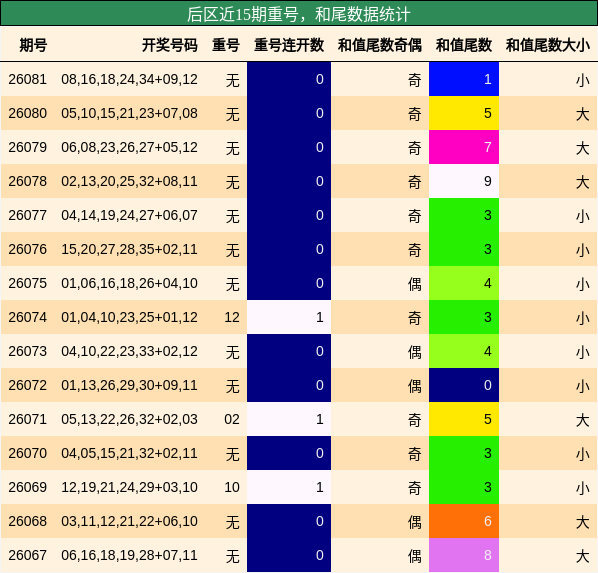The height and width of the screenshot is (573, 598).
Task: Click the 和值尾数奇偶 column header
Action: [x=380, y=45]
